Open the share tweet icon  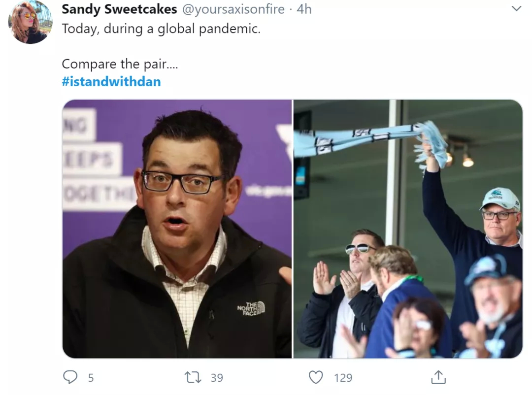[438, 377]
